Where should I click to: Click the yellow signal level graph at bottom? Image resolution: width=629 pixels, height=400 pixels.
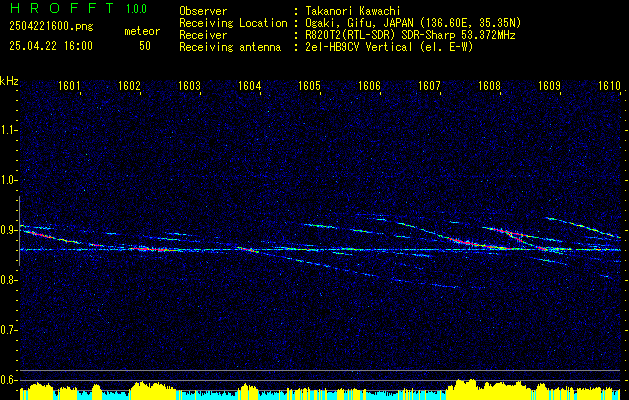click(320, 390)
